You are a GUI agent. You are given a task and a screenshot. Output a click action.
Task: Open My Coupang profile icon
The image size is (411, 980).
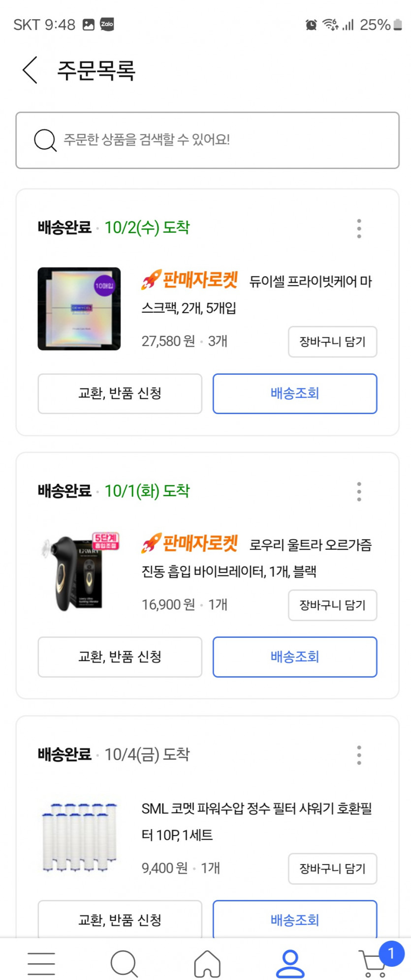(x=290, y=963)
